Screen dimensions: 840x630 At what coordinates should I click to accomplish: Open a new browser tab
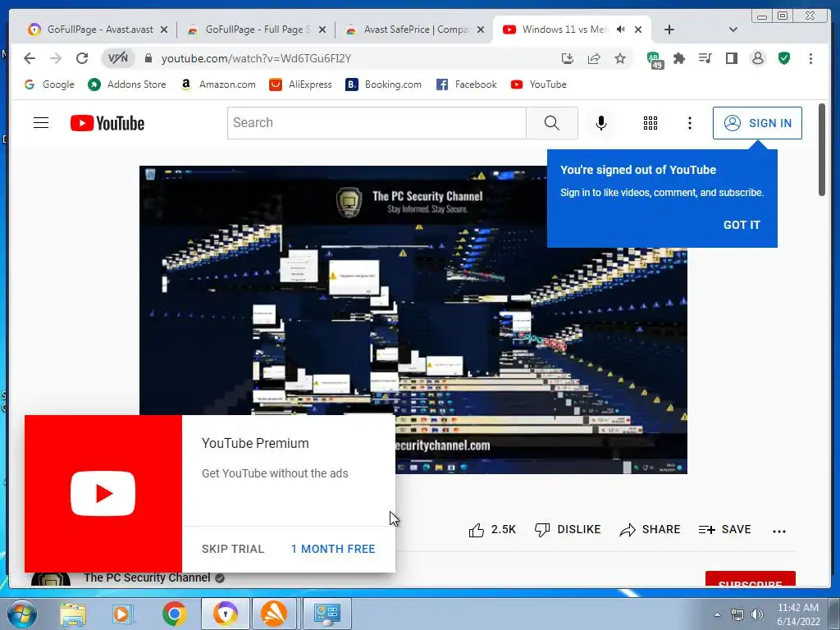click(x=669, y=30)
